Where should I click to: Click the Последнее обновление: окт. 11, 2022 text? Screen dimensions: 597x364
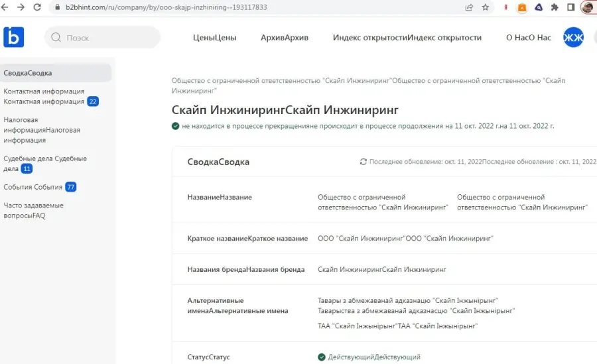point(483,162)
